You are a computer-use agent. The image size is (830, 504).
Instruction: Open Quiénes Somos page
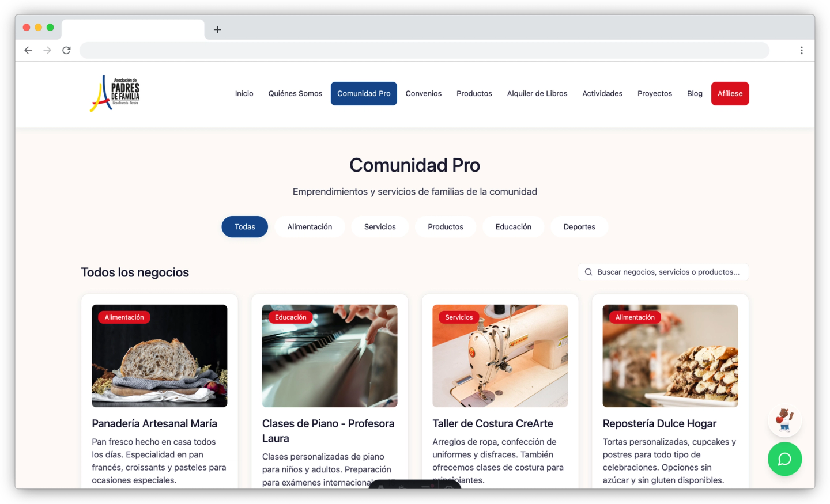(295, 93)
